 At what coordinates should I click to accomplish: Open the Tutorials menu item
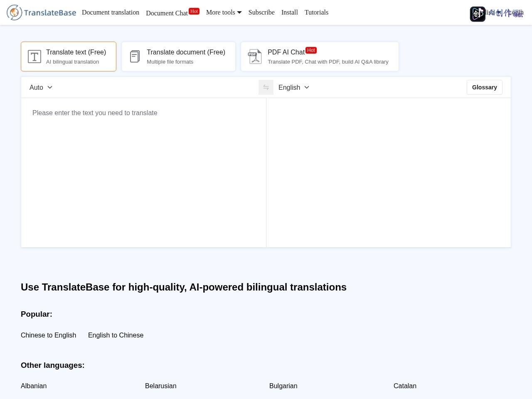coord(316,12)
